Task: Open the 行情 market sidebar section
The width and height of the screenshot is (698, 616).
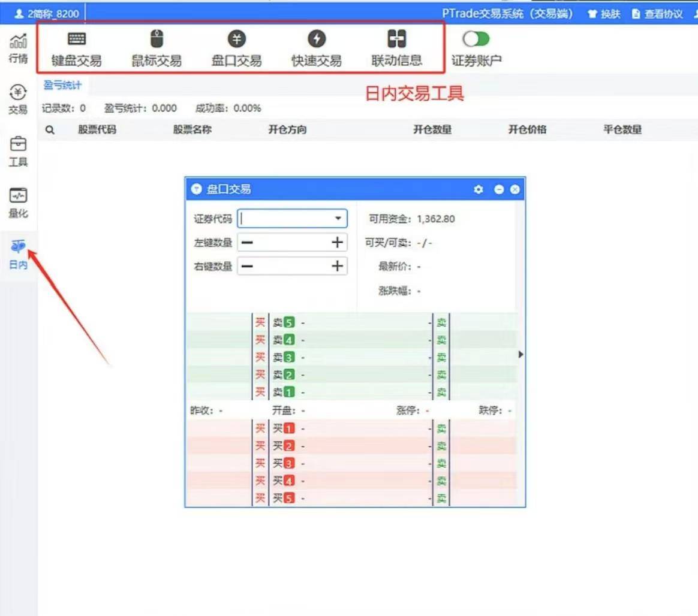Action: click(x=18, y=48)
